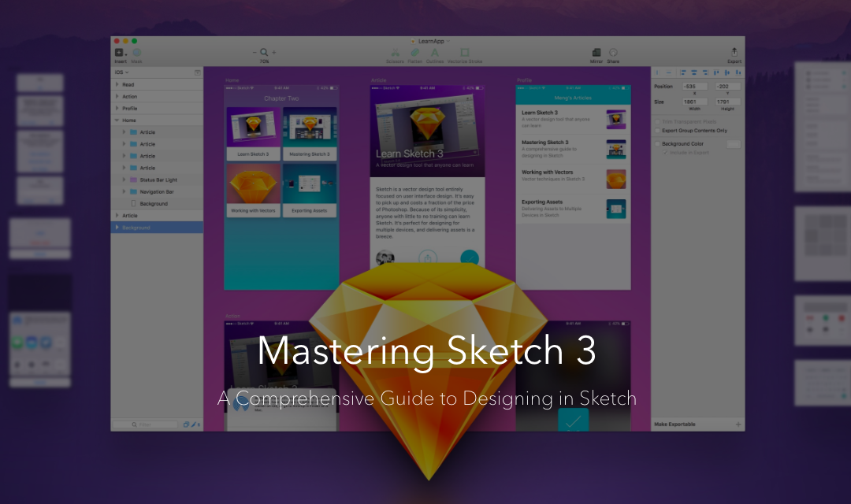Select the Exporting Assets card in Home artboard
This screenshot has height=504, width=851.
pyautogui.click(x=310, y=191)
